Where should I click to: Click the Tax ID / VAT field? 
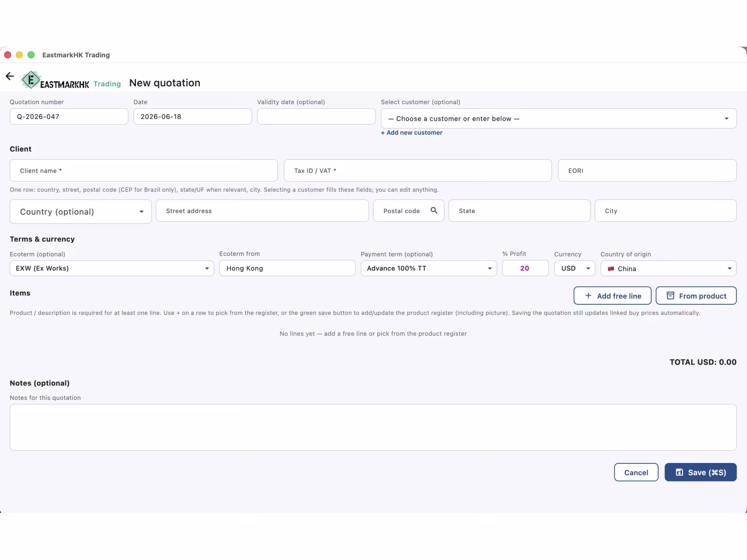coord(417,171)
